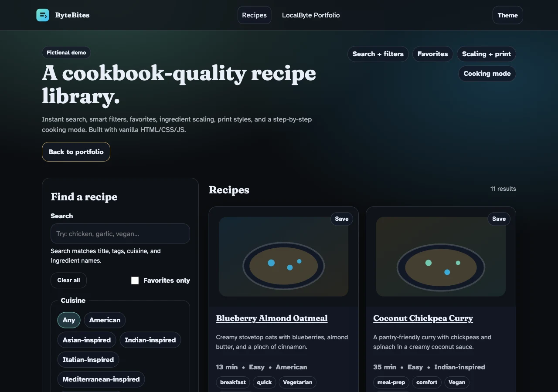
Task: Filter by Indian-inspired cuisine
Action: (x=150, y=340)
